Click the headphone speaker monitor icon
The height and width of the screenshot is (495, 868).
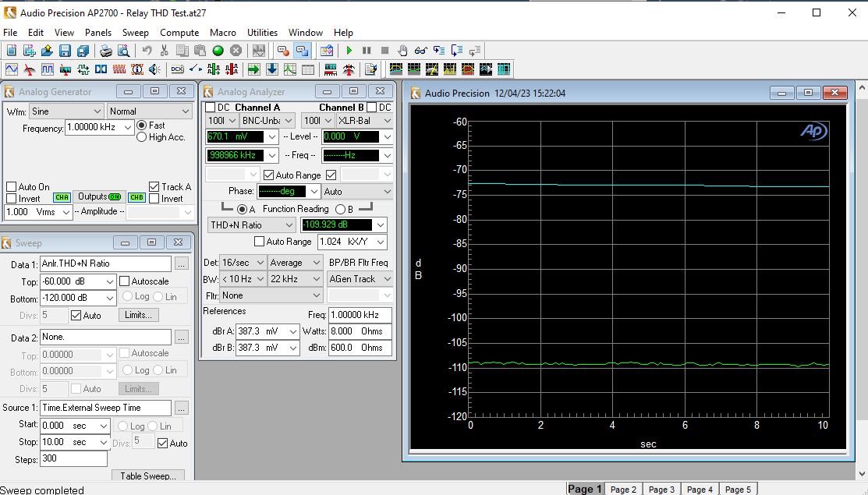154,69
